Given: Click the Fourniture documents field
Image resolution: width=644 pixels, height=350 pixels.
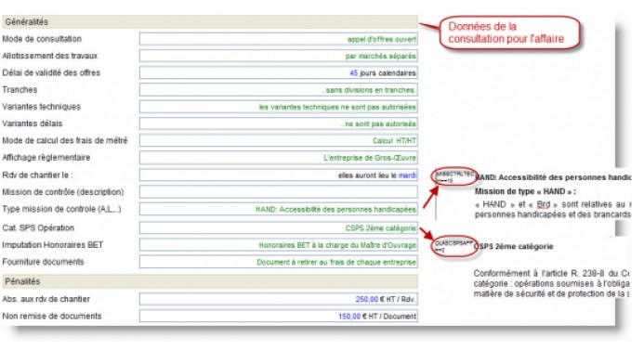Looking at the screenshot, I should (x=279, y=262).
